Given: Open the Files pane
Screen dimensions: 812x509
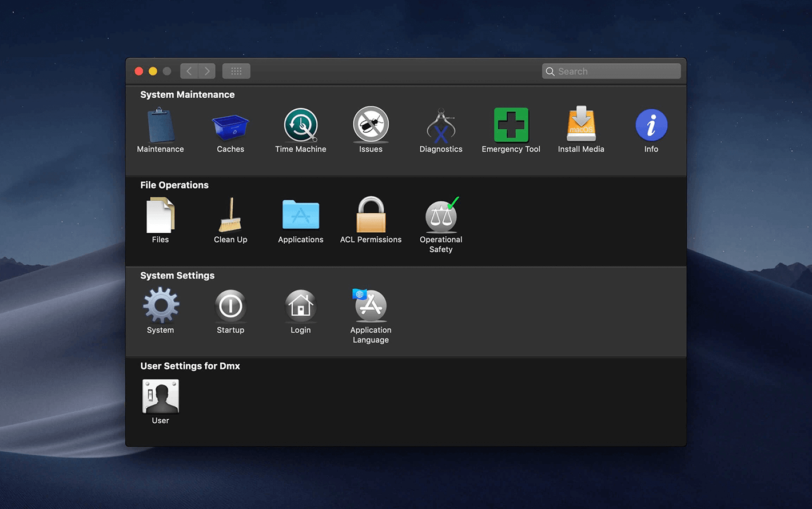Looking at the screenshot, I should tap(160, 216).
